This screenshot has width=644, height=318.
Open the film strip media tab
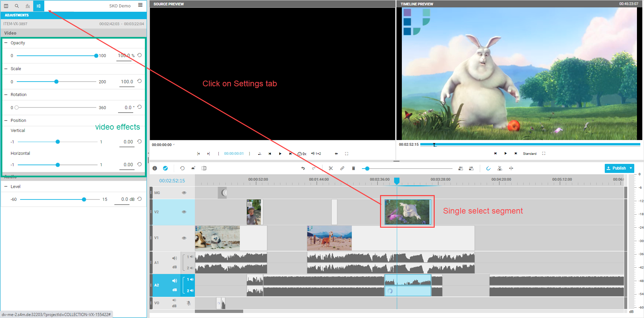click(28, 6)
